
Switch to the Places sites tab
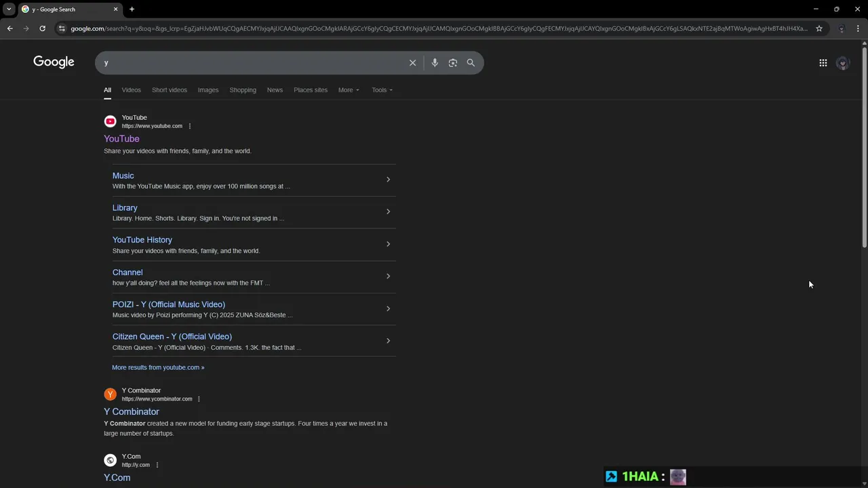311,90
